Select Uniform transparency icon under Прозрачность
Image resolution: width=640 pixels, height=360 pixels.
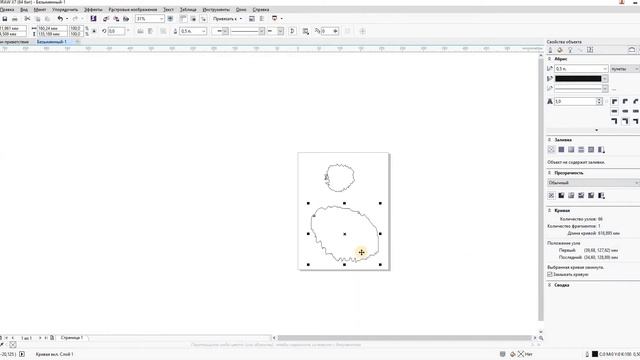pyautogui.click(x=561, y=196)
